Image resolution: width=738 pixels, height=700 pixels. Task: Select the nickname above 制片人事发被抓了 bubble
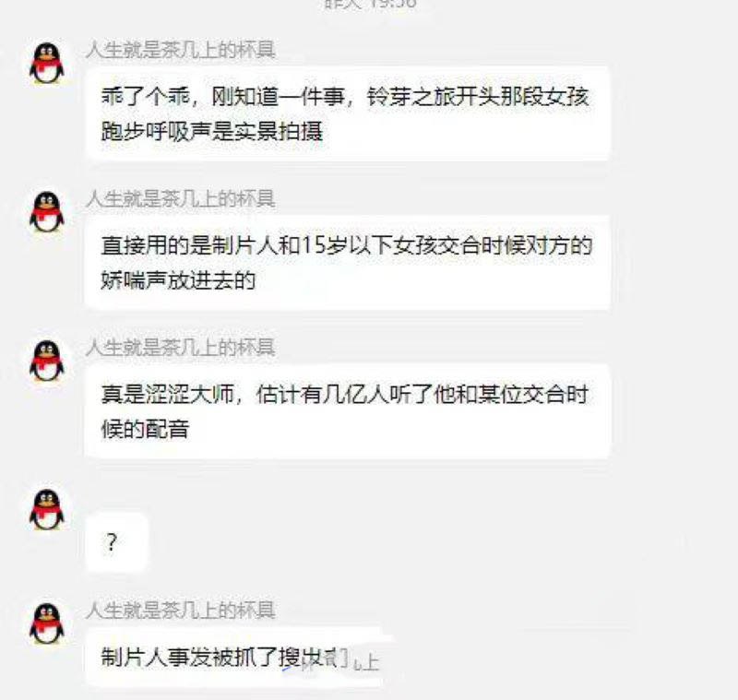pos(180,611)
